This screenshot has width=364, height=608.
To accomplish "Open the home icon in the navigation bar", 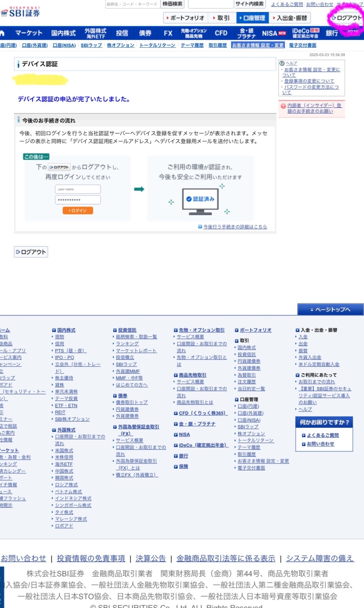I will [2, 33].
